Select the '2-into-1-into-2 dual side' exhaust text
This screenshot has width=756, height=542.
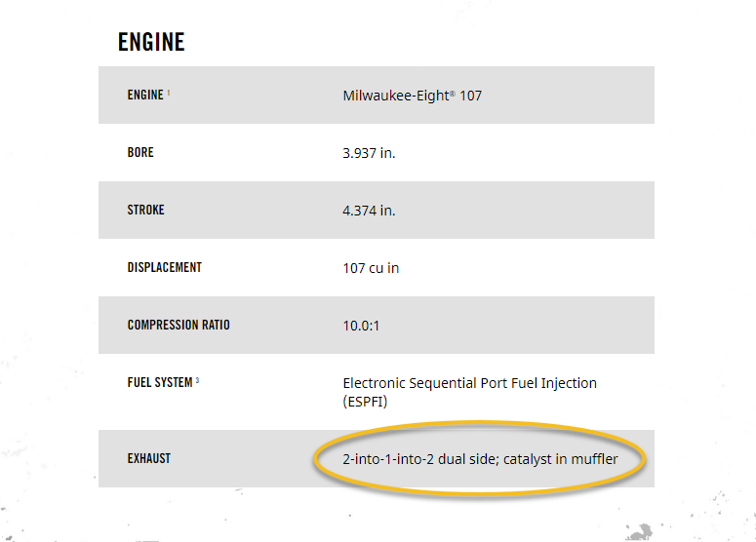click(419, 458)
